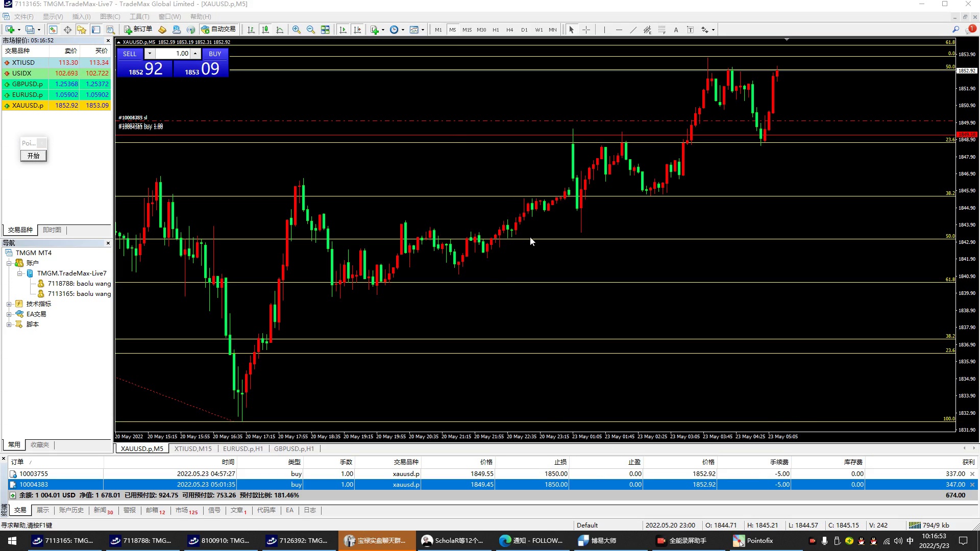
Task: Zoom out of the chart
Action: (x=310, y=30)
